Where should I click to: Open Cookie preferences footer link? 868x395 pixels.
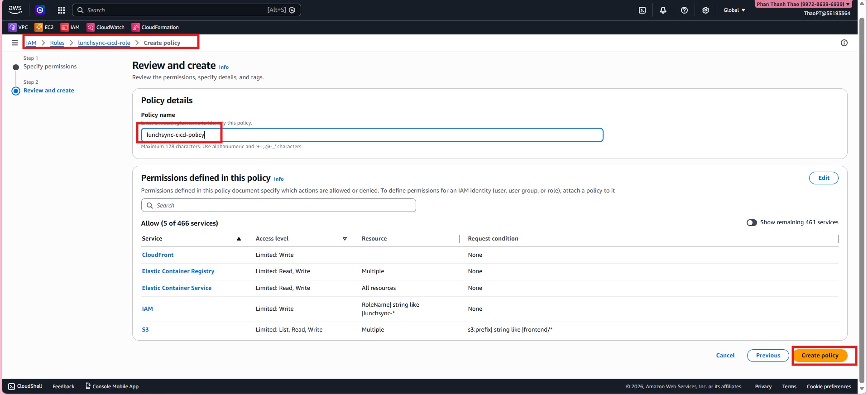[829, 386]
